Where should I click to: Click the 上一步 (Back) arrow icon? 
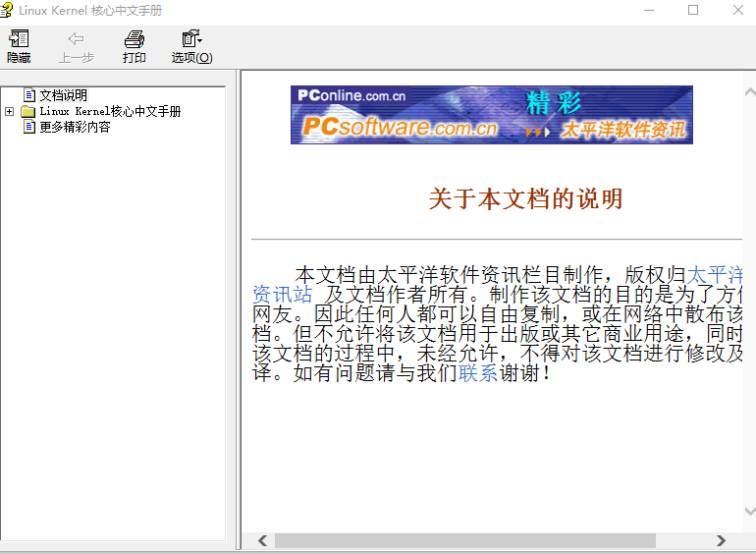point(76,40)
